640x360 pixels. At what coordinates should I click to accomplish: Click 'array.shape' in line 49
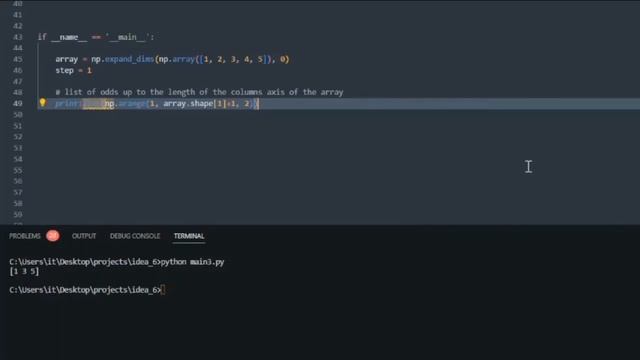[188, 104]
